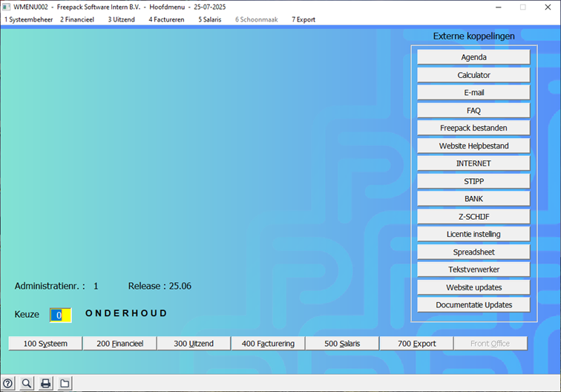
Task: Select the 400 Facturering button
Action: pos(269,344)
